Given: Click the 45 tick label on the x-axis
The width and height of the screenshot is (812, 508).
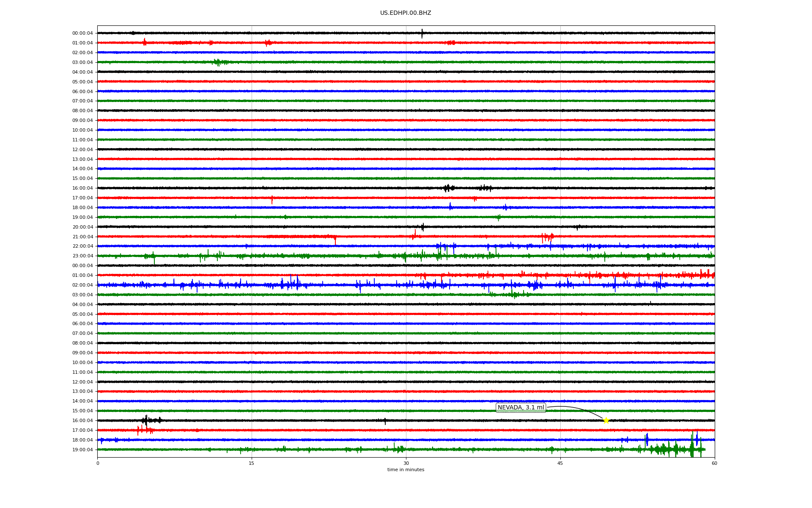Looking at the screenshot, I should pyautogui.click(x=560, y=463).
